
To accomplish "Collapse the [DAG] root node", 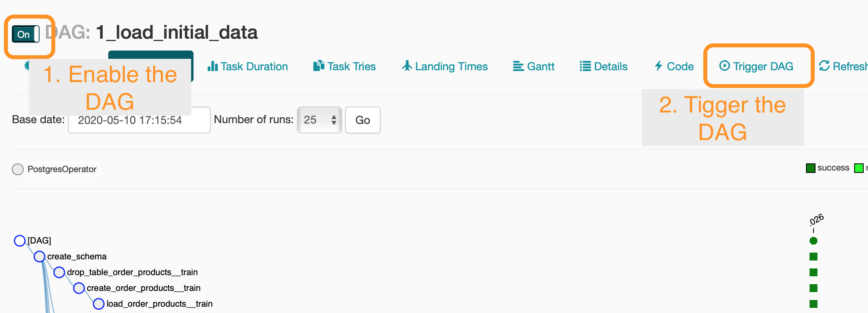I will pos(20,240).
